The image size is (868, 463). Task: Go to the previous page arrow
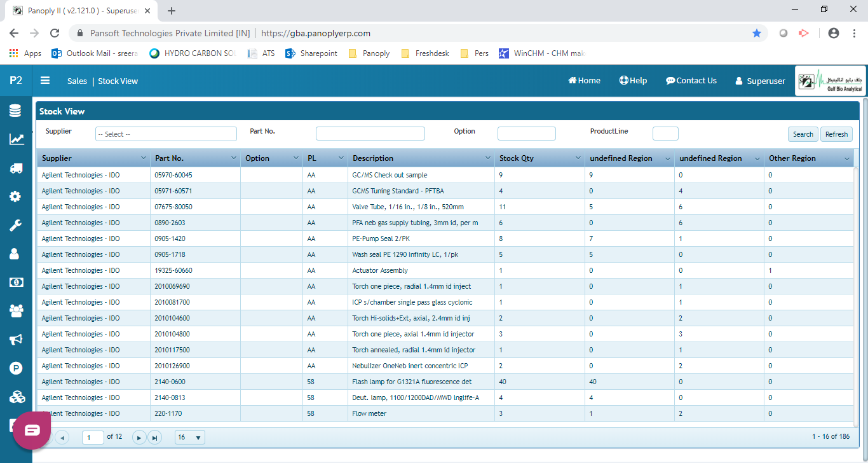pos(62,438)
